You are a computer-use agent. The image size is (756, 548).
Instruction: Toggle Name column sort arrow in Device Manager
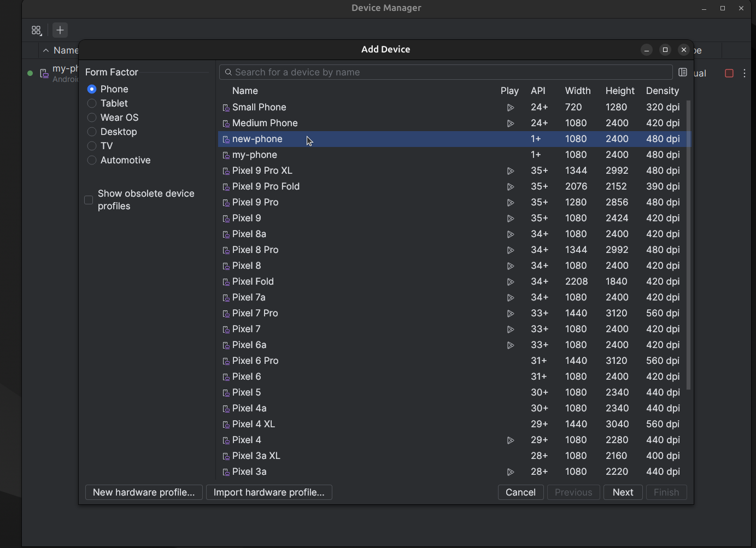tap(46, 50)
